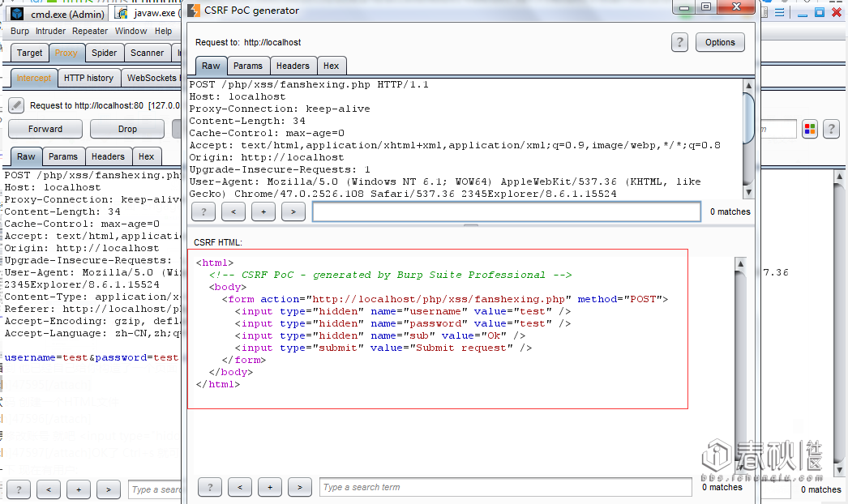Click the colored highlight squares icon in Burp

[x=810, y=130]
